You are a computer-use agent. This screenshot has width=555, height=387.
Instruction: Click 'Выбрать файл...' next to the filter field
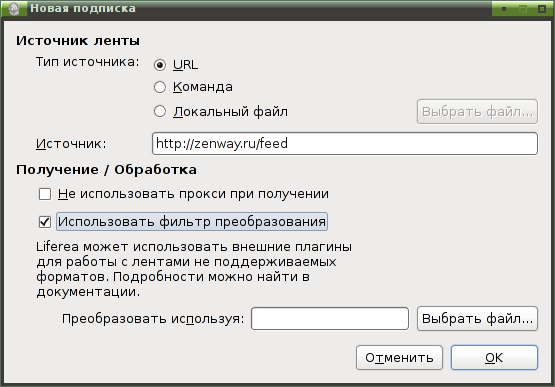pos(477,319)
